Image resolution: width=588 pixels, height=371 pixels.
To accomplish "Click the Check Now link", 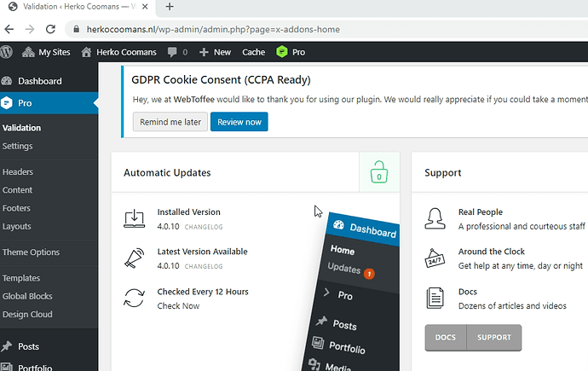I will [178, 305].
